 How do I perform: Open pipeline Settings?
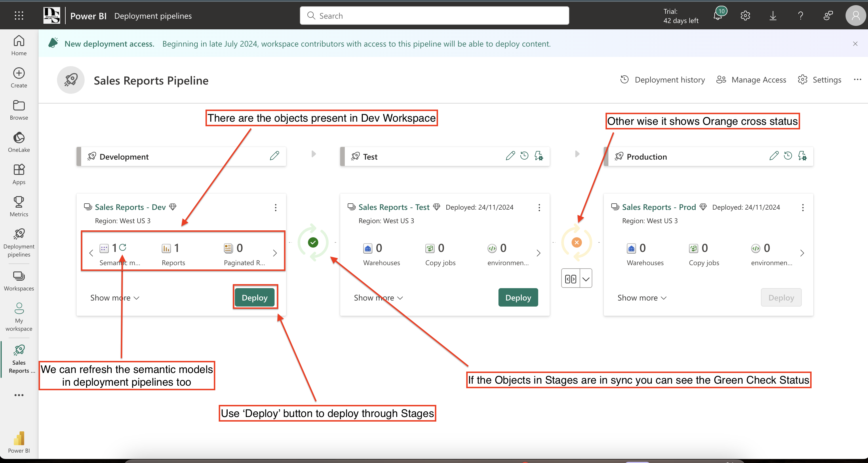[819, 80]
